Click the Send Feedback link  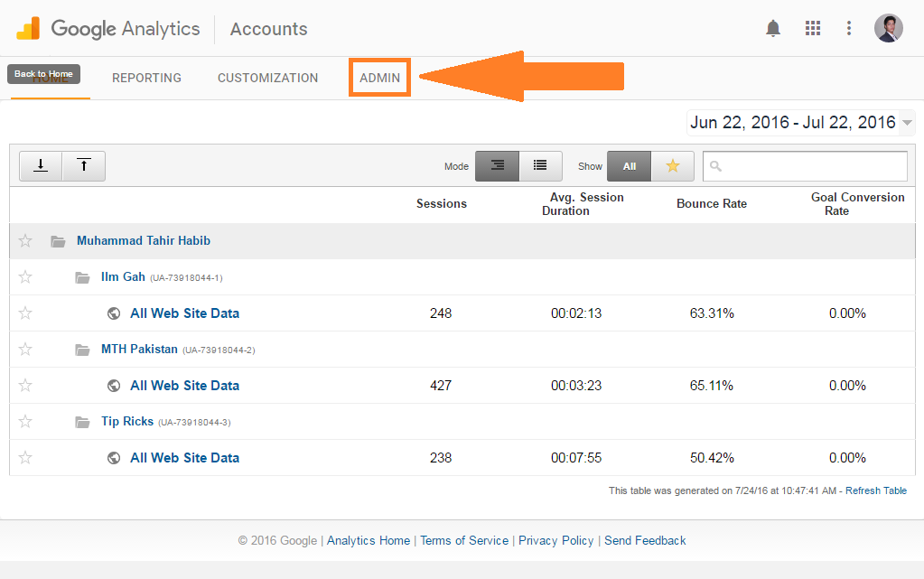(645, 541)
